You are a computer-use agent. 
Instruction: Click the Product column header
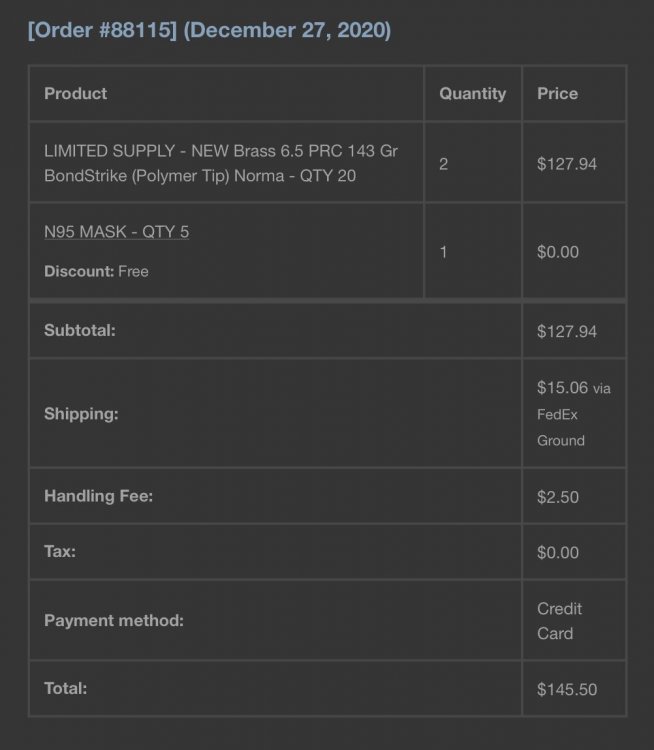(x=76, y=93)
